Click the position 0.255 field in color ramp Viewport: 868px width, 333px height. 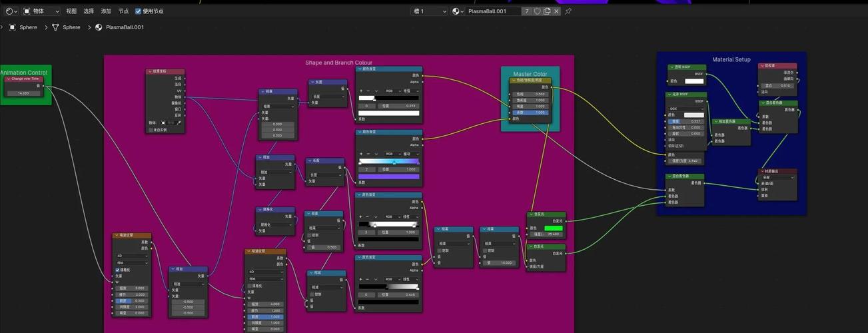[x=398, y=106]
